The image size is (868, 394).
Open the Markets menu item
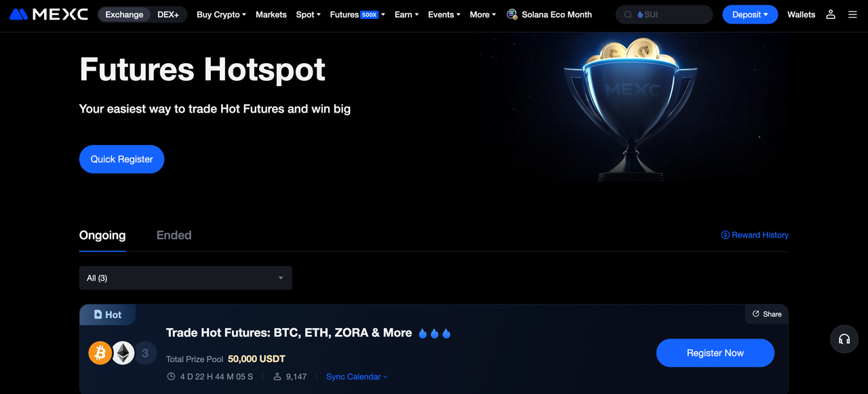pos(271,14)
